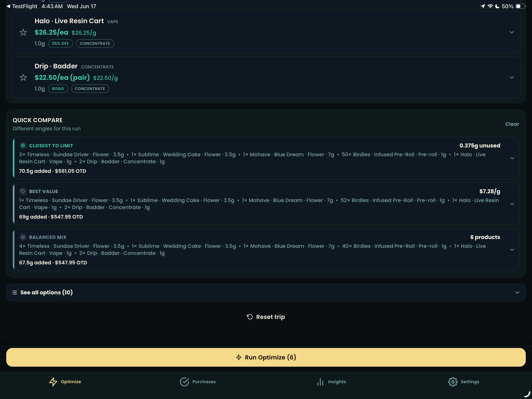Expand the Halo Live Resin Cart card
The width and height of the screenshot is (532, 399).
pyautogui.click(x=512, y=32)
